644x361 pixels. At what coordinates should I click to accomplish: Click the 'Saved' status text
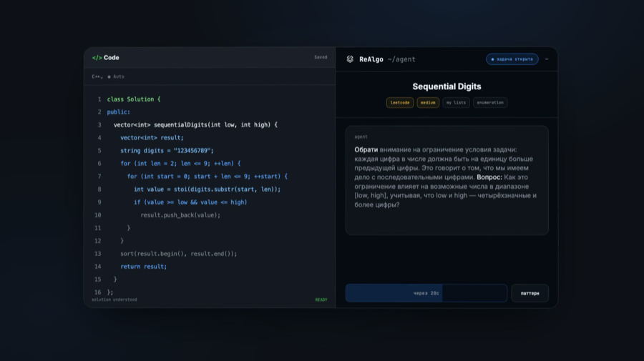321,57
